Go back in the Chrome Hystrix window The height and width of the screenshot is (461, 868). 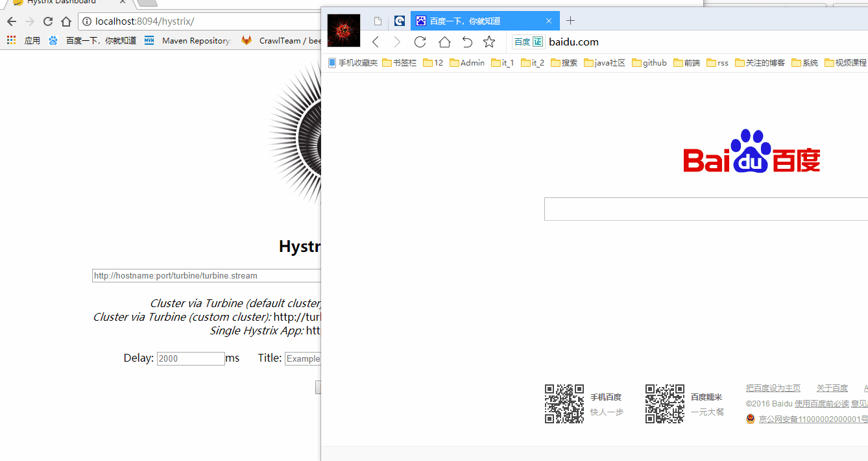(12, 21)
